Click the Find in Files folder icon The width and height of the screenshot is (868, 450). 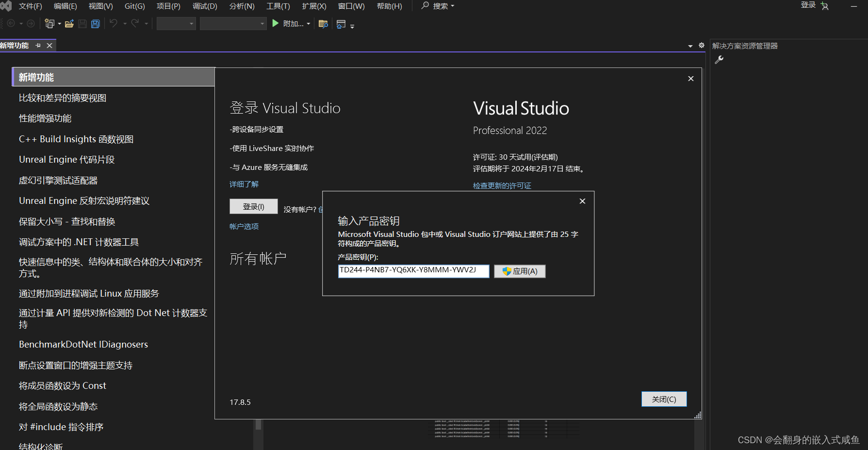(323, 24)
